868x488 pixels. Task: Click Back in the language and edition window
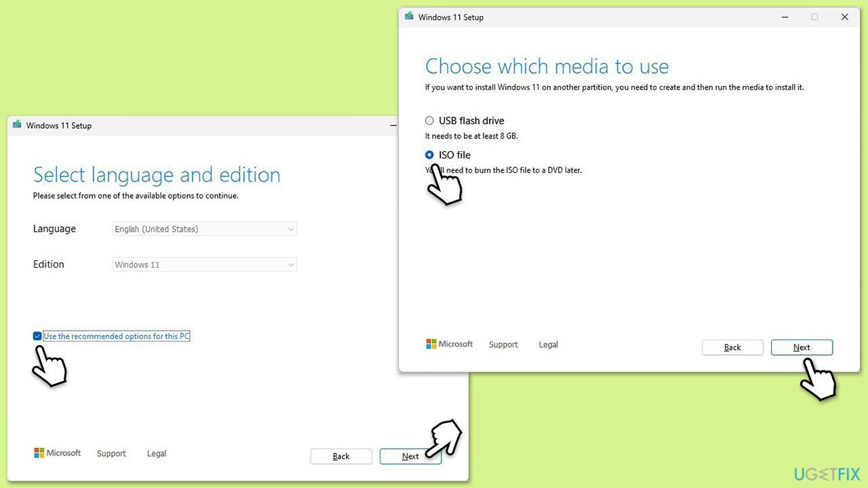coord(341,456)
